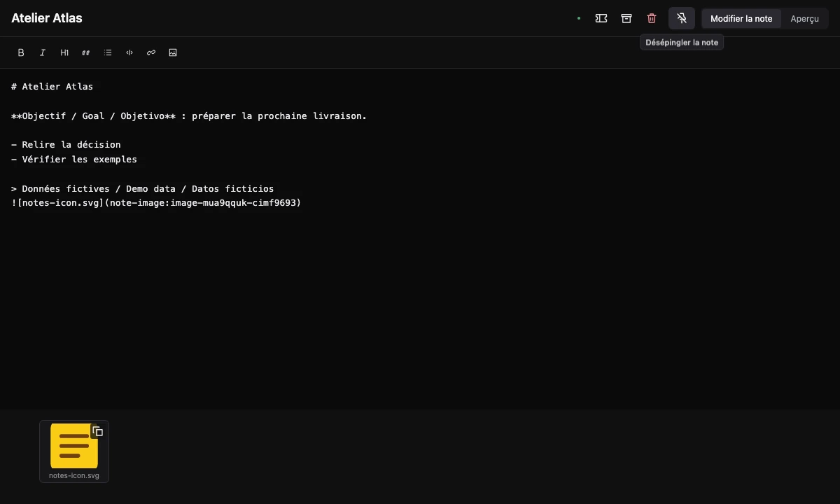
Task: Open the notes-icon.svg thumbnail
Action: pyautogui.click(x=74, y=446)
